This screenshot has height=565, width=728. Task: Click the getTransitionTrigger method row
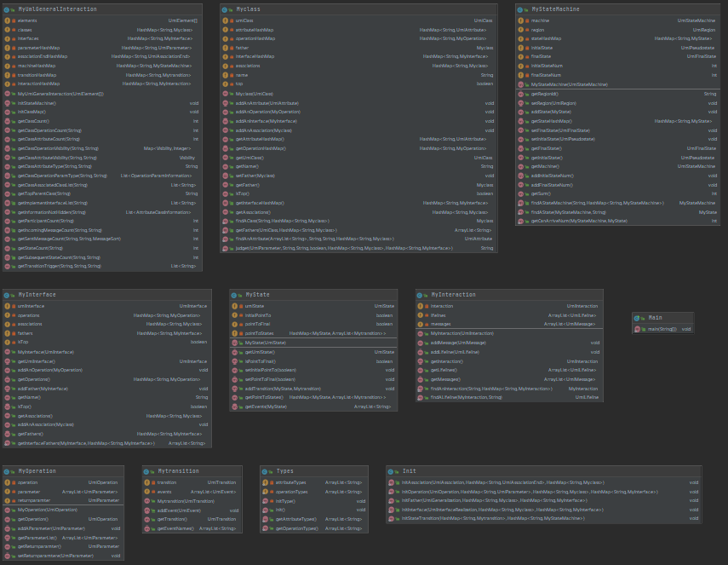coord(102,266)
